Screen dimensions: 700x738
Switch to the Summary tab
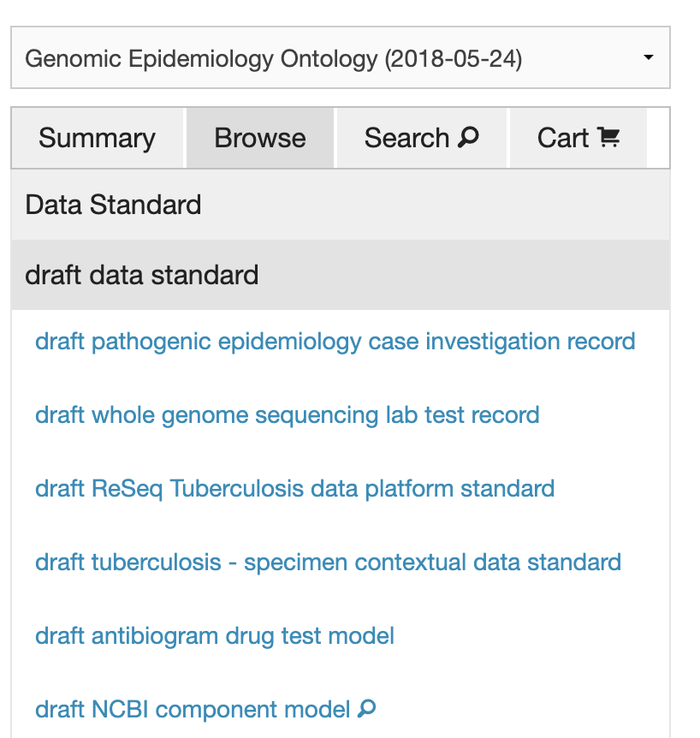pos(97,137)
